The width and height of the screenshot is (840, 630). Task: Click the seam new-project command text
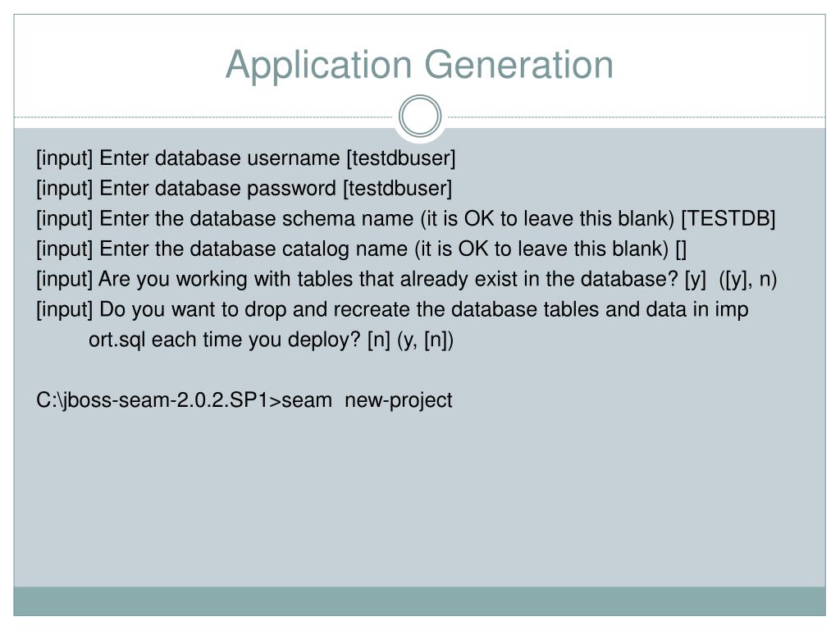click(367, 400)
